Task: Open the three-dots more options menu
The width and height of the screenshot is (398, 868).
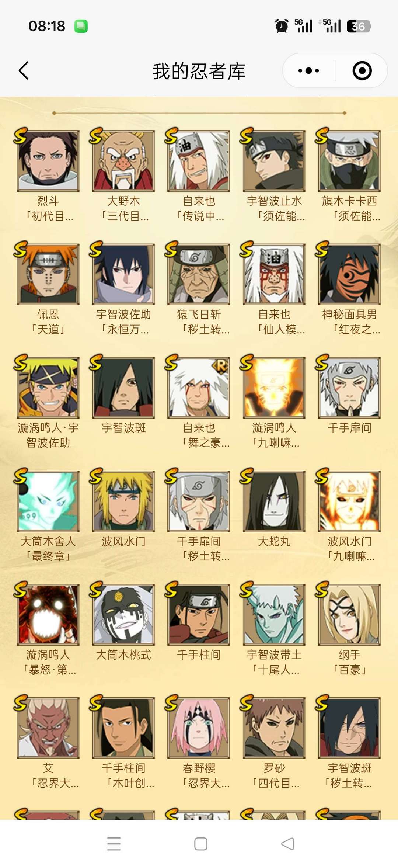Action: point(308,70)
